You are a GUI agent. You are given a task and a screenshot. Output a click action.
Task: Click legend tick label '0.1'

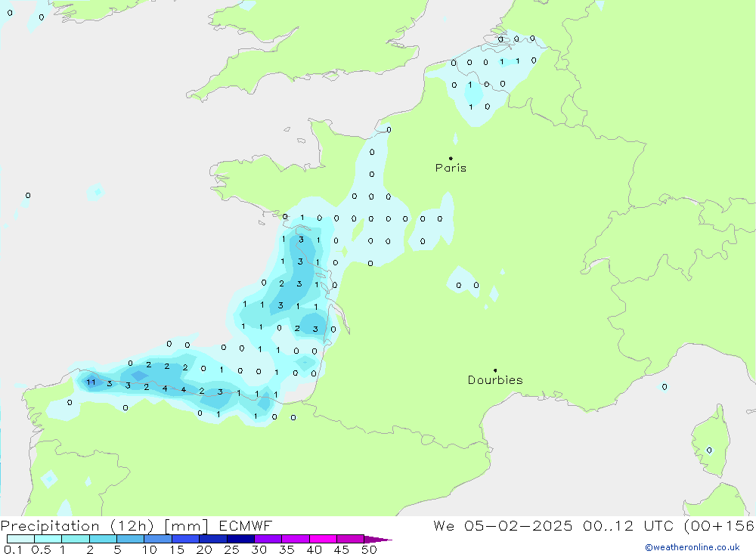tap(13, 549)
